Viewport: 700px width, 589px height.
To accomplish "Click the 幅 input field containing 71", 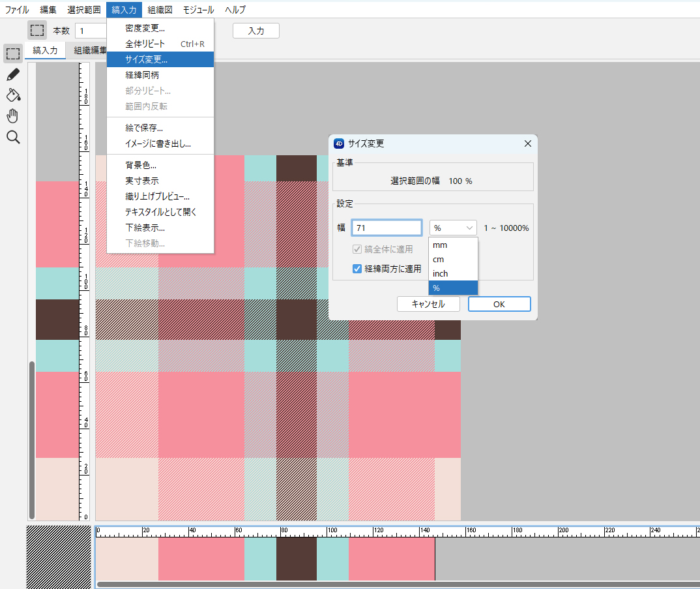I will (386, 228).
